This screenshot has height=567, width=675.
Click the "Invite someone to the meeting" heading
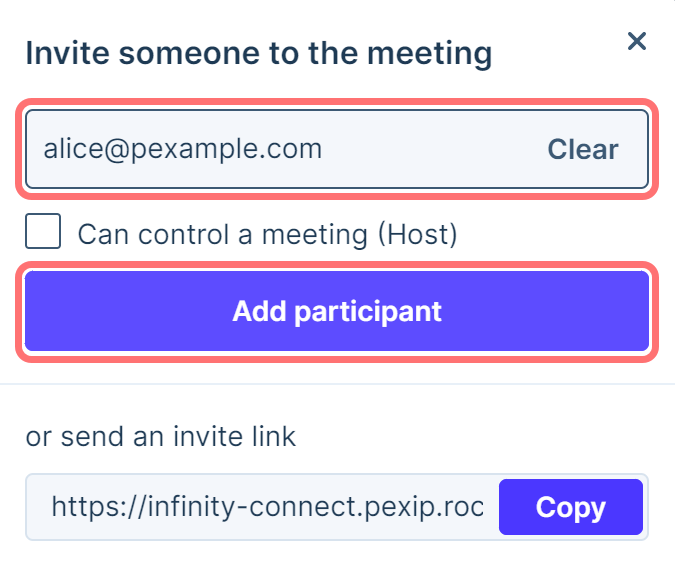pyautogui.click(x=258, y=53)
